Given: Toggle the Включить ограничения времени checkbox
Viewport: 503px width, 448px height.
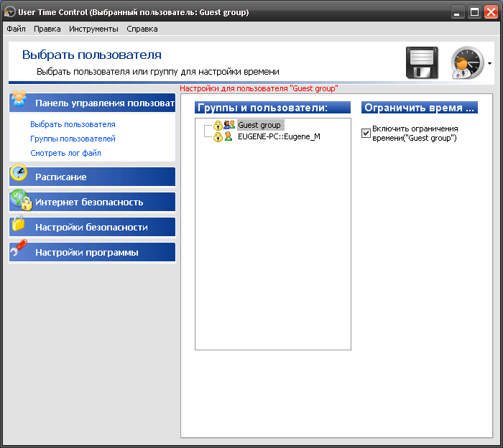Looking at the screenshot, I should point(366,133).
